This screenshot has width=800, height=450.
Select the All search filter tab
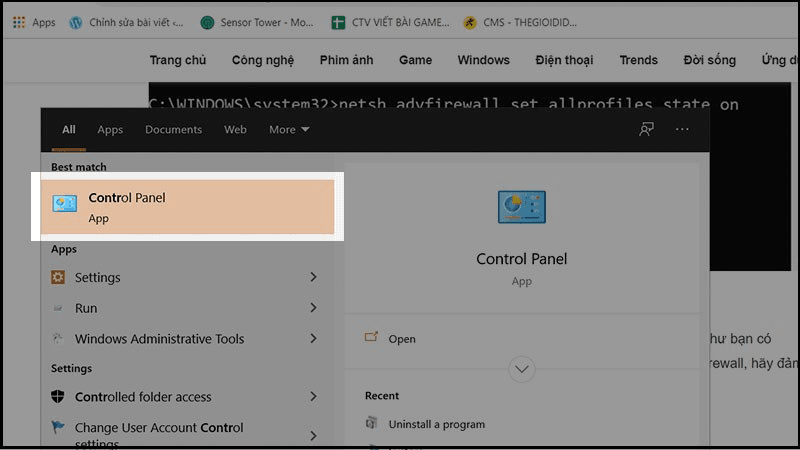click(x=69, y=130)
